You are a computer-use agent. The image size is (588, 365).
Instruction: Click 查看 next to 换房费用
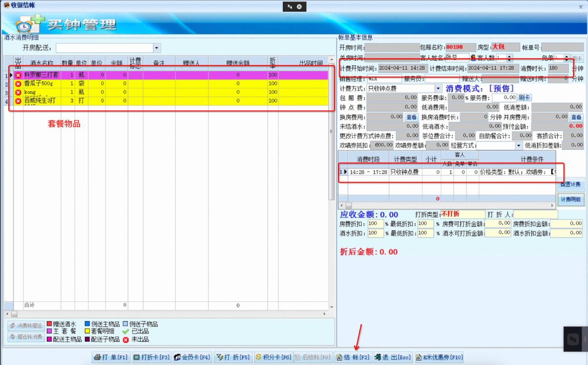pyautogui.click(x=412, y=117)
